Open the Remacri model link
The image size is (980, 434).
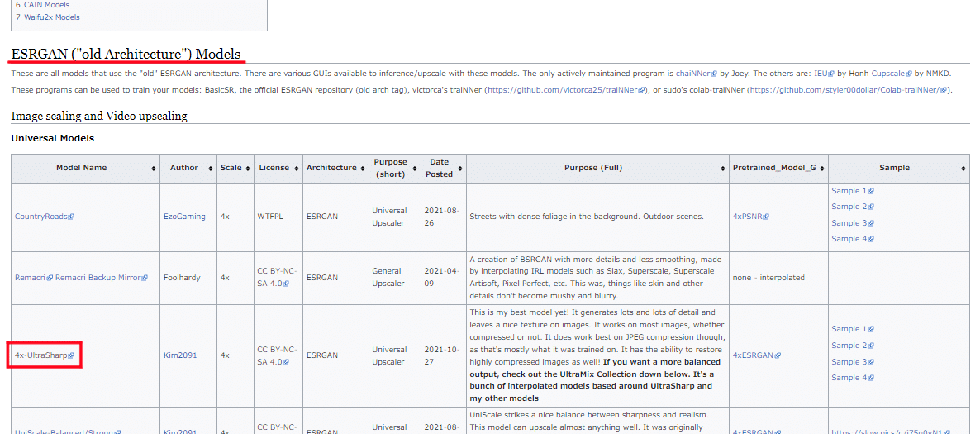[35, 278]
